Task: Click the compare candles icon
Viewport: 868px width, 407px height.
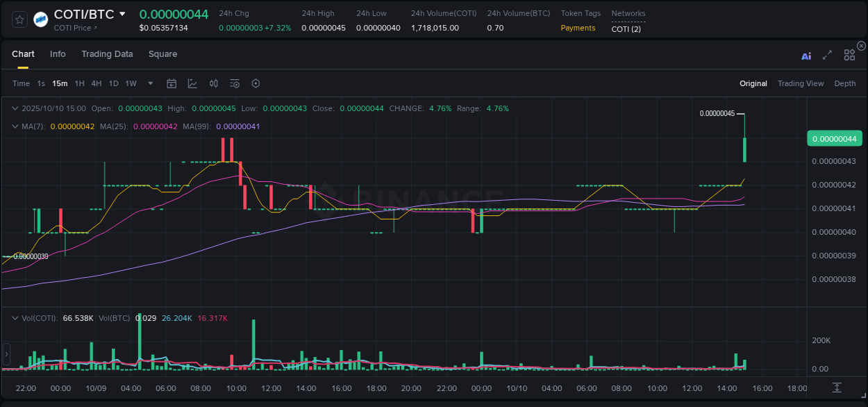Action: [213, 83]
